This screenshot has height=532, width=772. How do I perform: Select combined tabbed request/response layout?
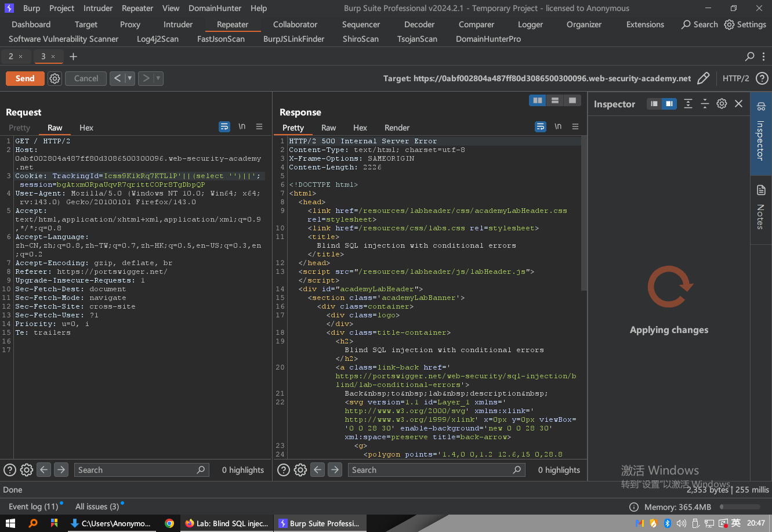(x=572, y=100)
